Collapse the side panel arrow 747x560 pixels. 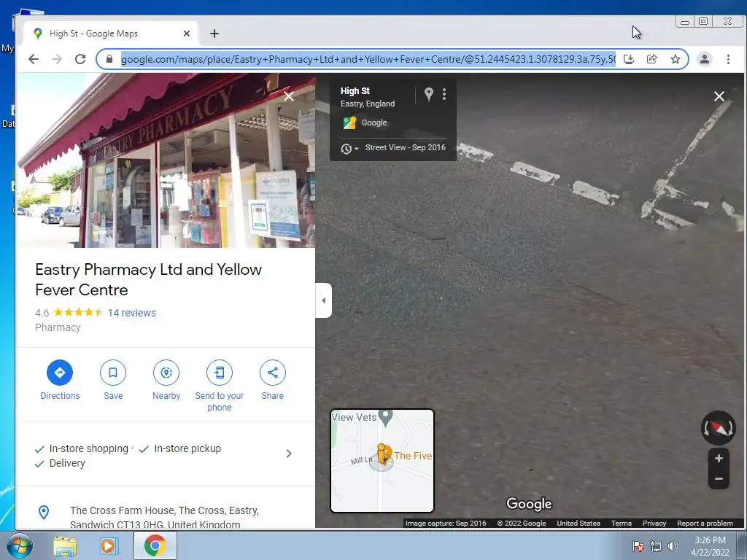323,300
